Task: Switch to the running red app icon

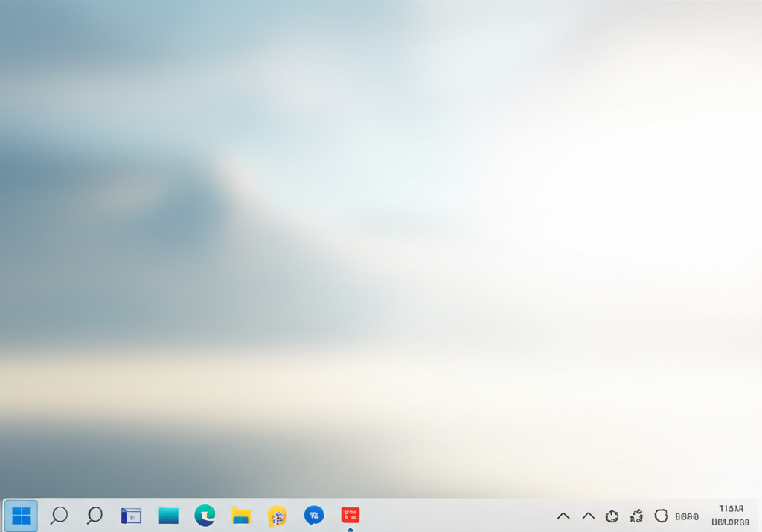Action: 350,515
